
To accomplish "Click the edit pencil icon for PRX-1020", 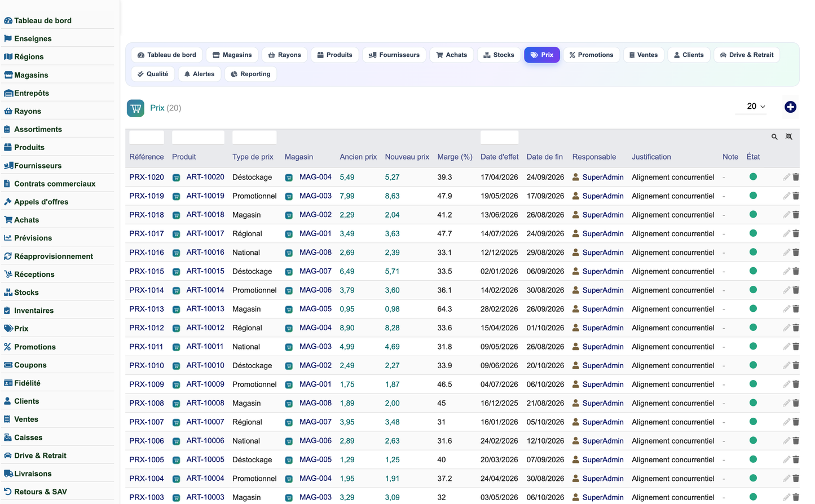I will pyautogui.click(x=786, y=177).
